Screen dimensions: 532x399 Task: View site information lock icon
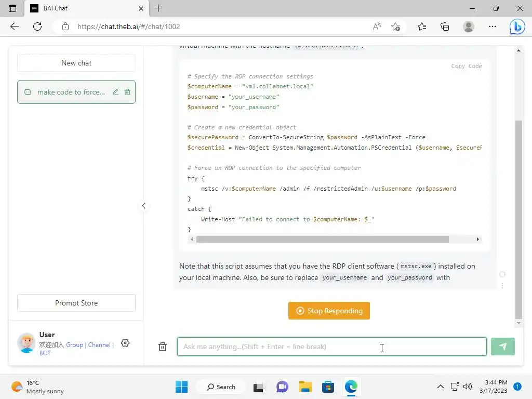tap(65, 26)
